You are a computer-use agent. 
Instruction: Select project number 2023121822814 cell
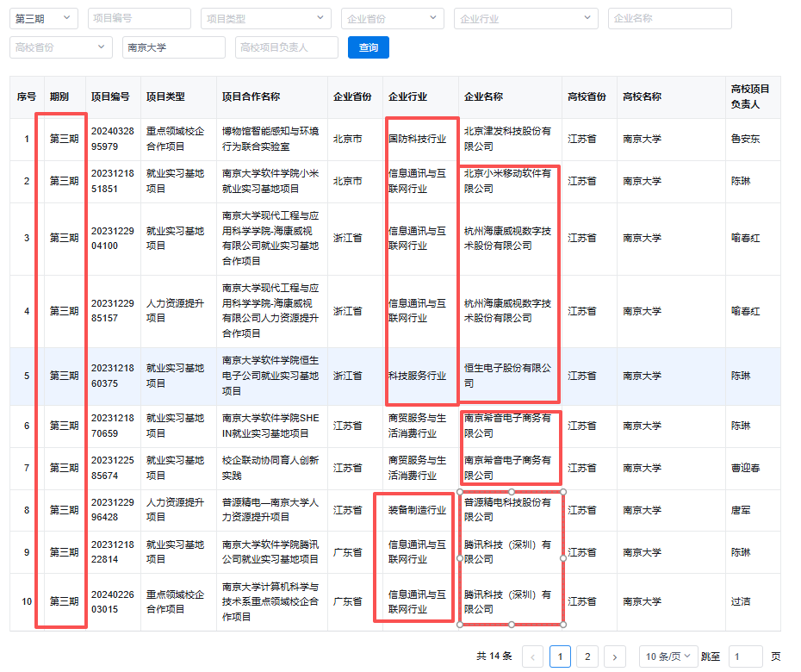pos(113,552)
